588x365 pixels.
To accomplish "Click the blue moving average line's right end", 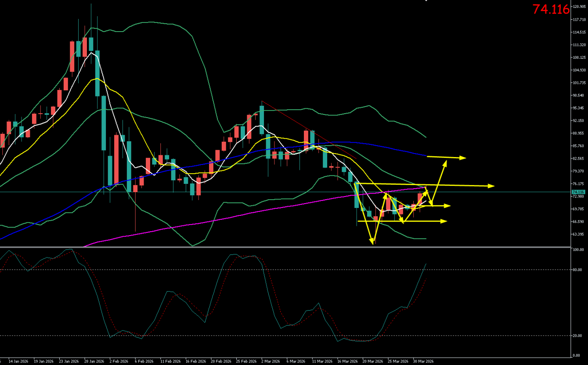I will [x=425, y=155].
